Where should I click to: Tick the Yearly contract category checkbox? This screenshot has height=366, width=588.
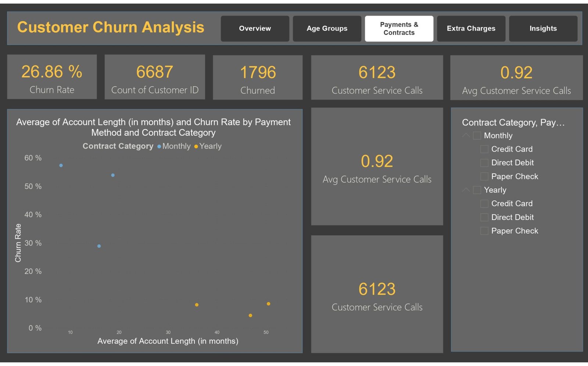477,190
